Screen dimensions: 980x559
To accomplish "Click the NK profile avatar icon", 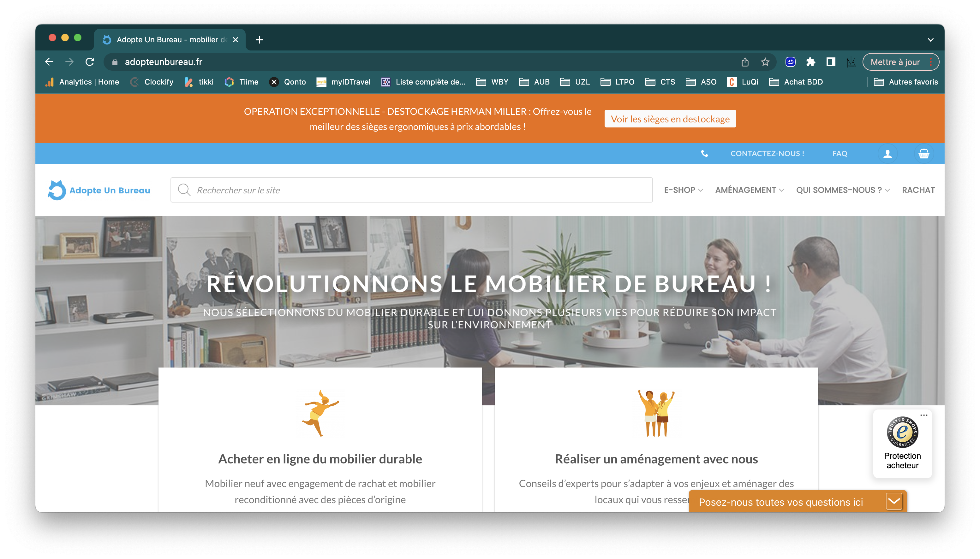I will point(851,62).
